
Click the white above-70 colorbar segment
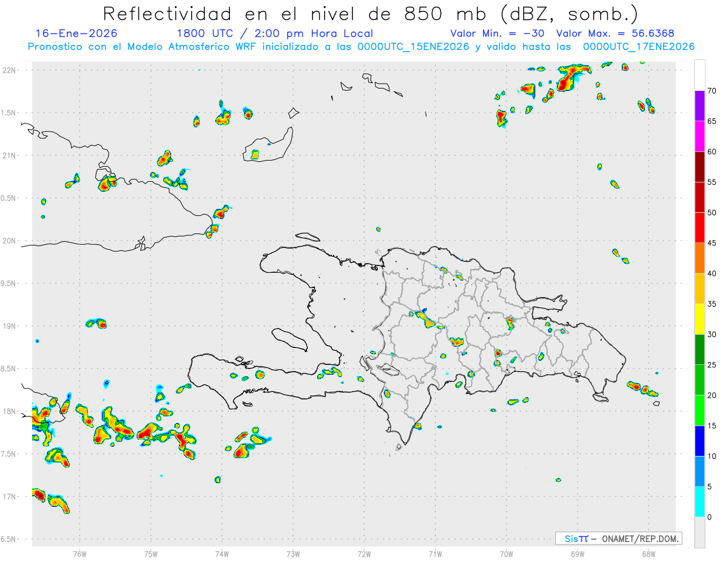pyautogui.click(x=699, y=76)
